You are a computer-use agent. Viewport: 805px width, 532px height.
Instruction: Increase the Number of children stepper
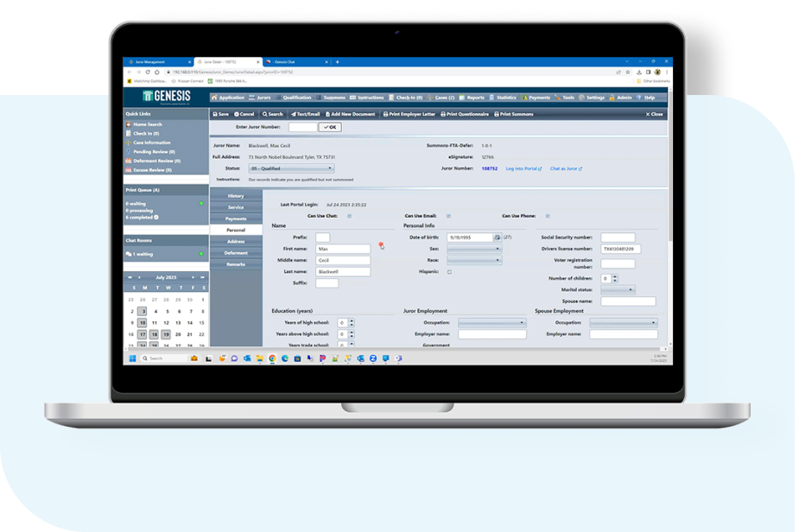[615, 276]
